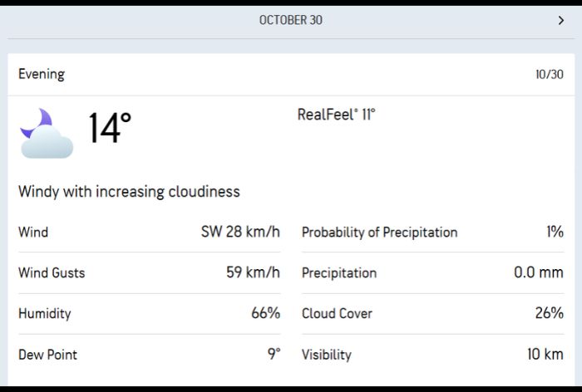Click the Visibility label
This screenshot has width=582, height=392.
[327, 355]
